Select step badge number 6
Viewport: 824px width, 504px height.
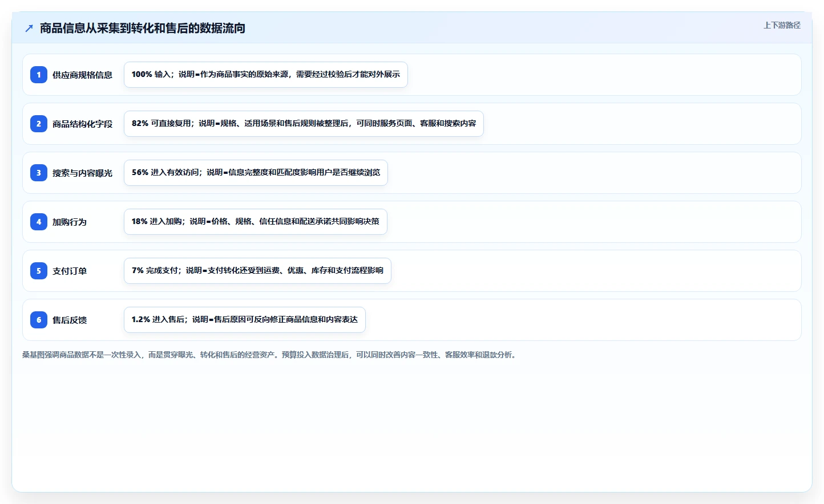point(39,320)
